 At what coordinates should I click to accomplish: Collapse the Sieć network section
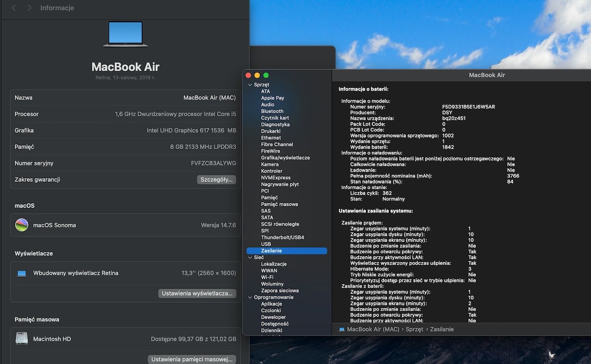[x=250, y=257]
